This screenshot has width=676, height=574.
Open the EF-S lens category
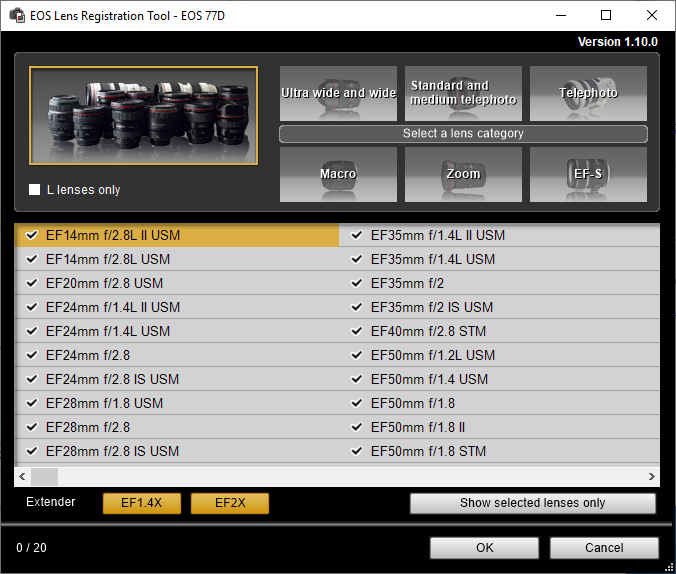(x=588, y=174)
